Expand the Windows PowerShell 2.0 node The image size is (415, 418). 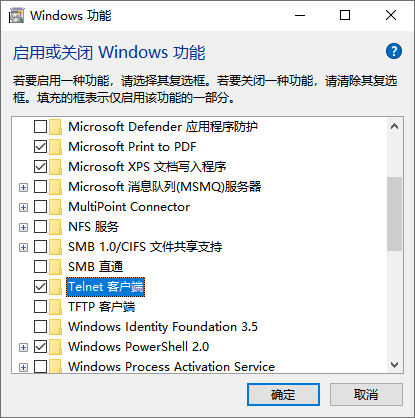23,347
